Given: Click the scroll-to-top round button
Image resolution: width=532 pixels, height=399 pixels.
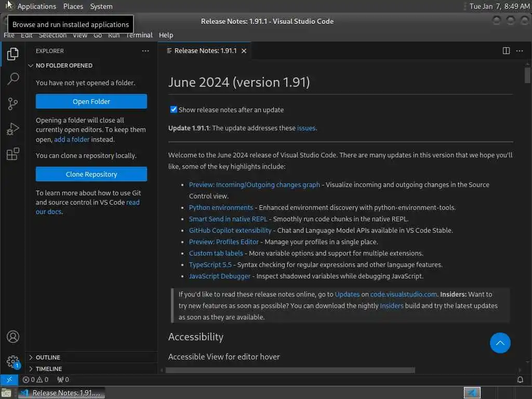Looking at the screenshot, I should (x=500, y=343).
